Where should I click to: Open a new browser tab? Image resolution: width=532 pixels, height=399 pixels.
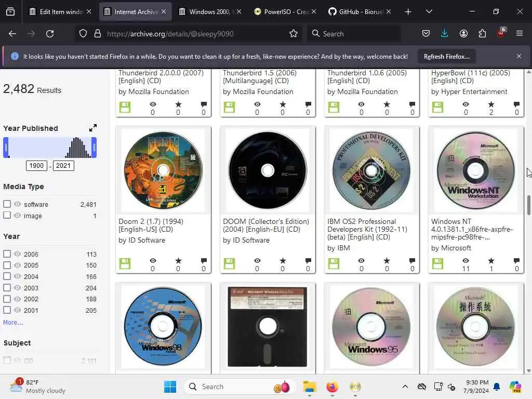[x=408, y=12]
